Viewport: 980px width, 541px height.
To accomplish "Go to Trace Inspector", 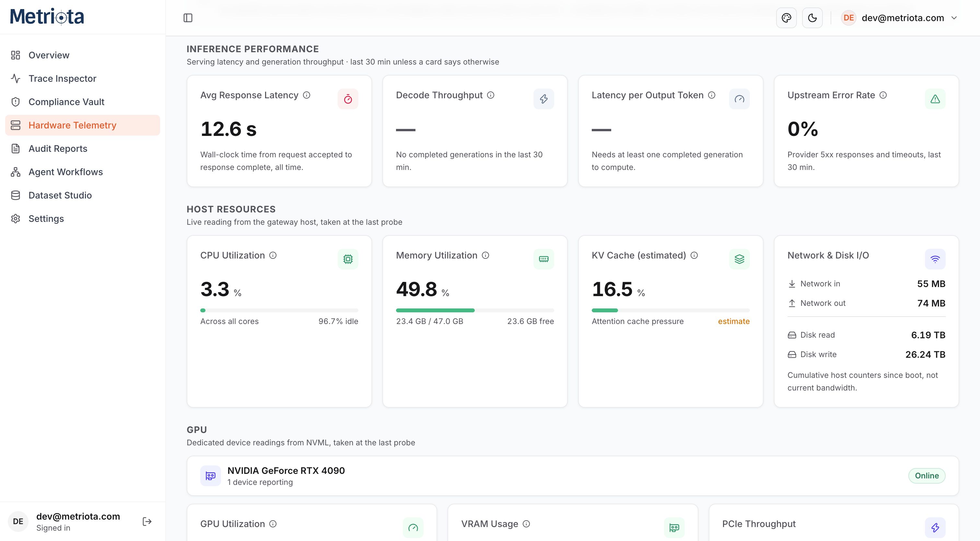I will tap(83, 78).
